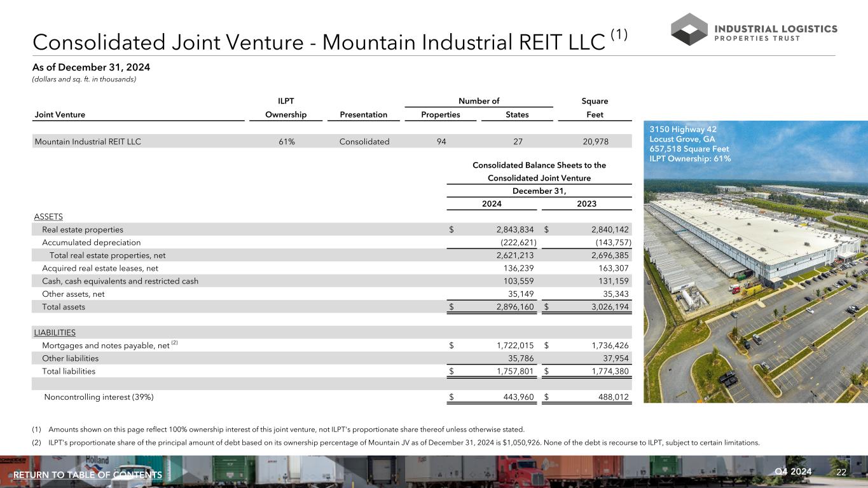Image resolution: width=868 pixels, height=488 pixels.
Task: Click the Square Feet column header
Action: click(x=595, y=108)
